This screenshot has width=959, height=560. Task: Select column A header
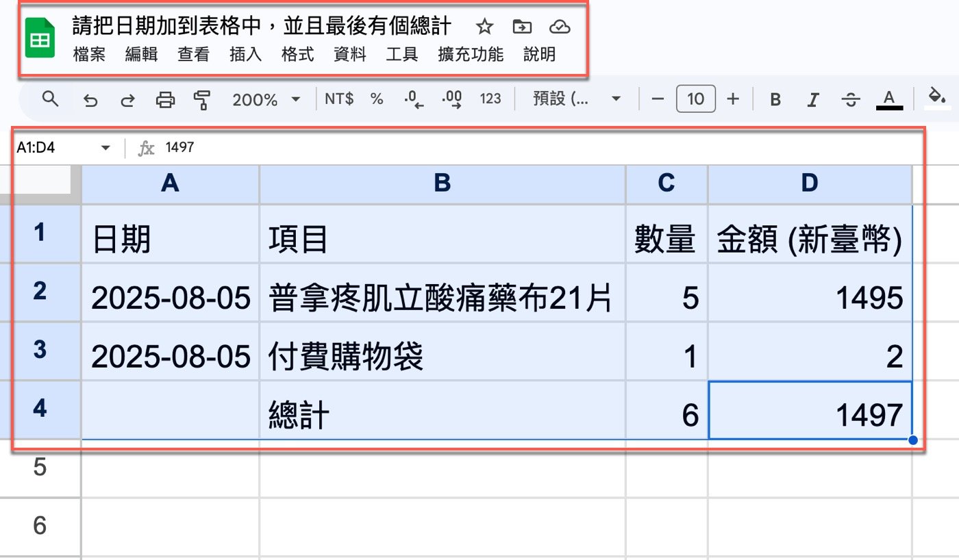tap(170, 183)
